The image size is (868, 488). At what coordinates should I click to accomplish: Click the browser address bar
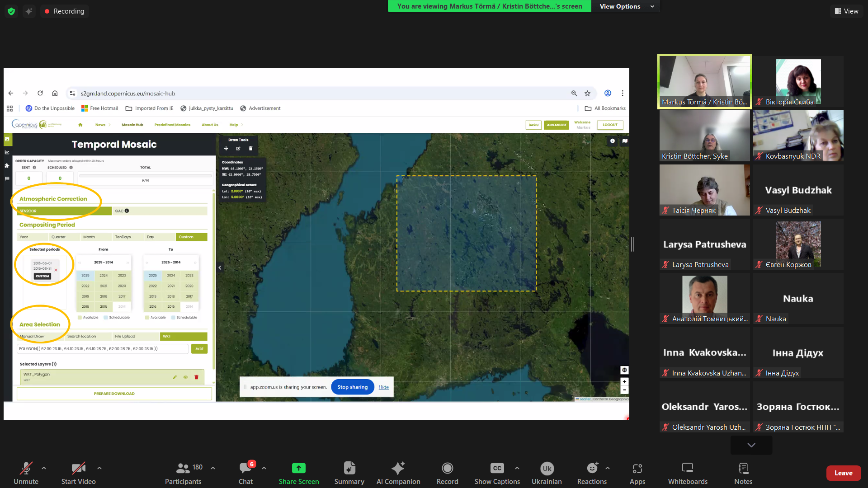point(181,93)
